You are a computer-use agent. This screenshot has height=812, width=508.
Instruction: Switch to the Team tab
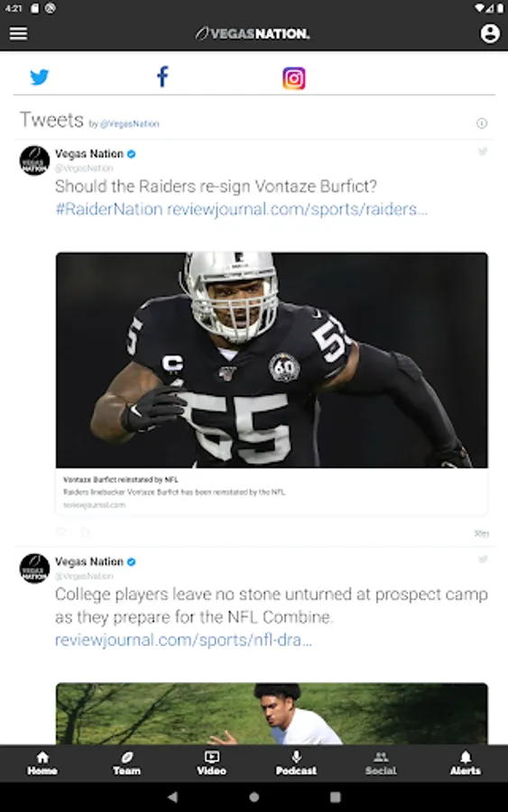tap(127, 763)
